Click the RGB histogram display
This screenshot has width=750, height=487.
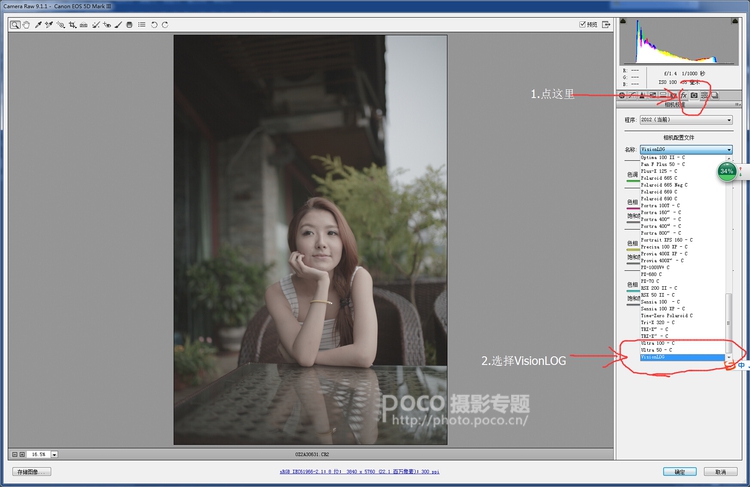pos(679,42)
